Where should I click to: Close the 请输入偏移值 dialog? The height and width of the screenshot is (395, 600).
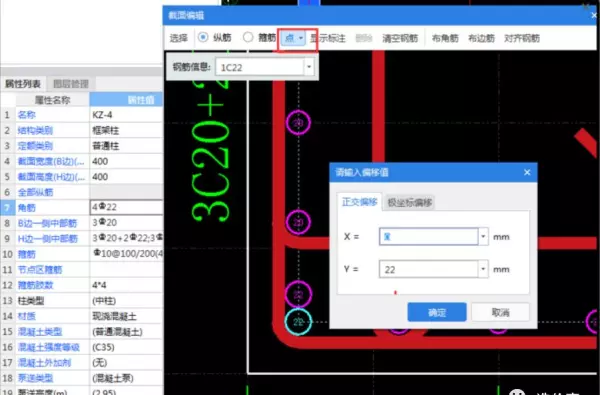tap(527, 172)
